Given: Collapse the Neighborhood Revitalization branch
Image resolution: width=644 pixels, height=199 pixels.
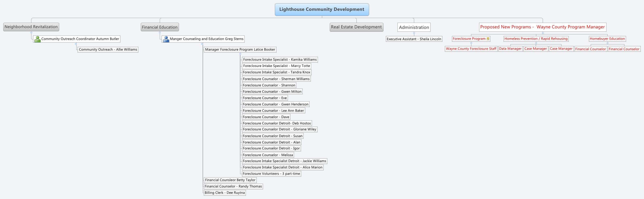Looking at the screenshot, I should [x=31, y=32].
